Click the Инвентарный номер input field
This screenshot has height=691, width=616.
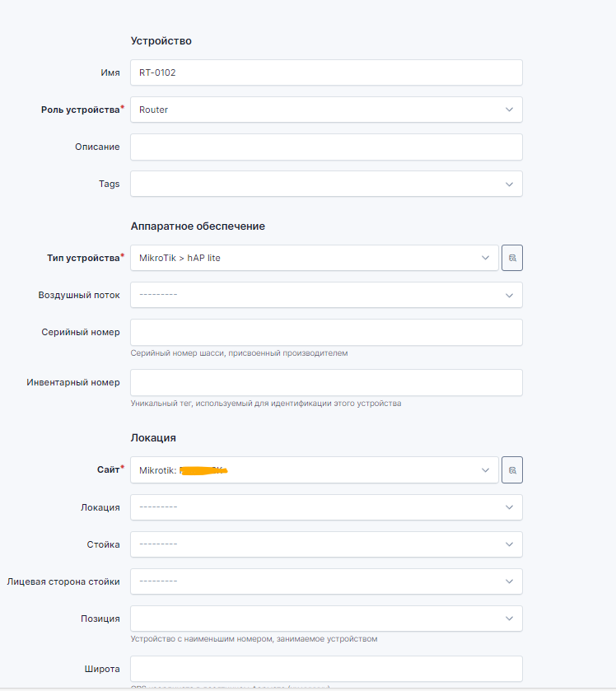coord(326,382)
